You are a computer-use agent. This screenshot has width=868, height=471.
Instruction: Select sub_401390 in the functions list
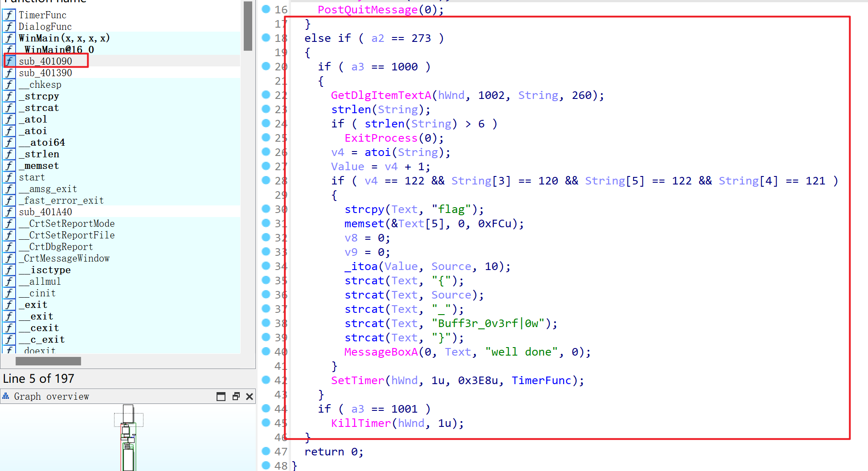(45, 73)
